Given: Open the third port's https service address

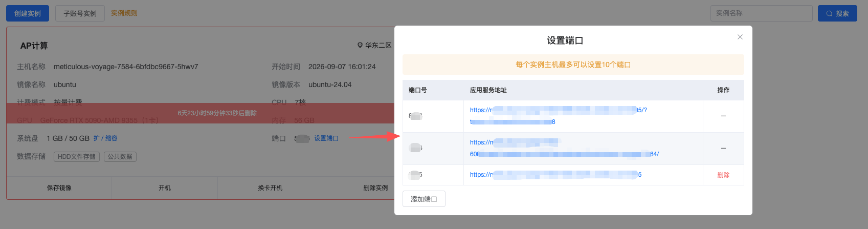Looking at the screenshot, I should coord(555,175).
